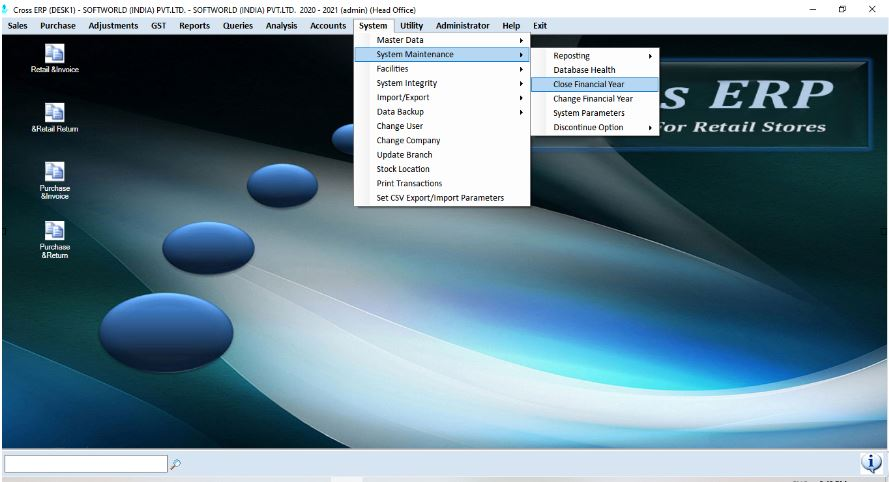Image resolution: width=889 pixels, height=482 pixels.
Task: Select System Parameters option
Action: 588,113
